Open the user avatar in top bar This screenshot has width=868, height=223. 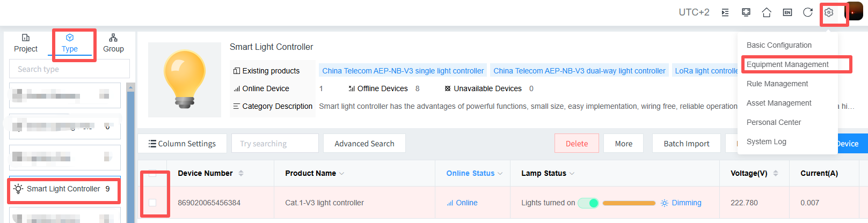click(855, 12)
